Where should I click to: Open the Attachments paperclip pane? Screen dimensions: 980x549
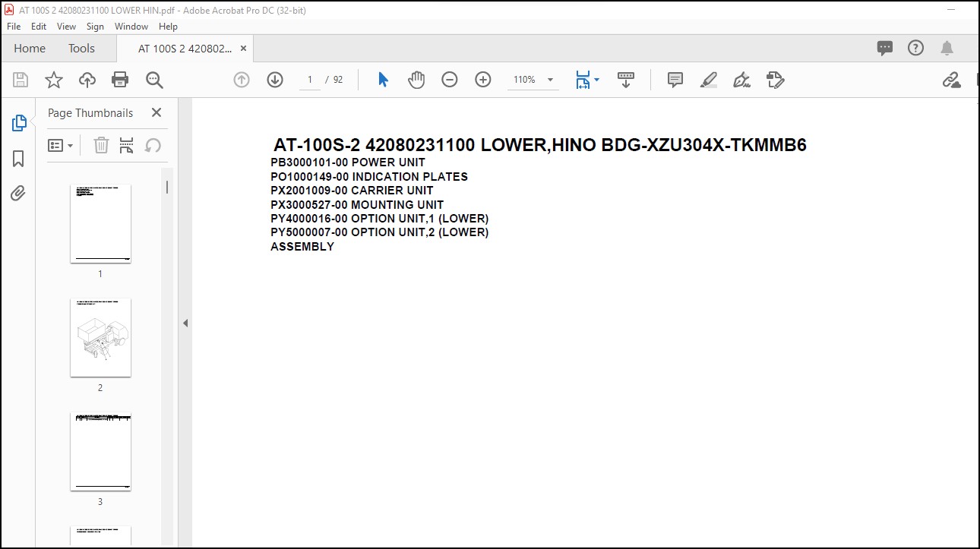tap(18, 194)
